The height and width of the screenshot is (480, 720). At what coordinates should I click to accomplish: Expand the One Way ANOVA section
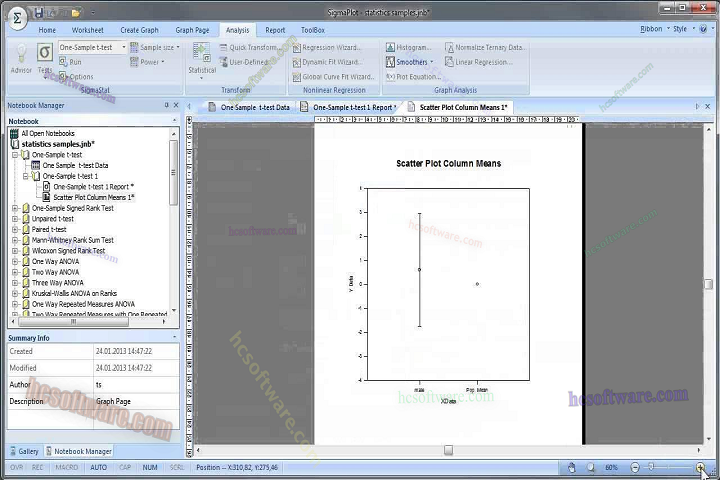15,261
